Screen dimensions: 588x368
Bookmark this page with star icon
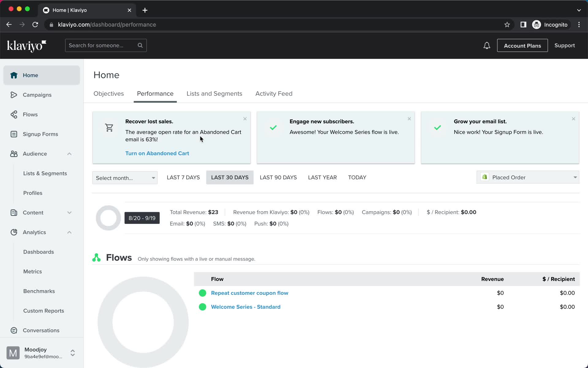pos(507,25)
